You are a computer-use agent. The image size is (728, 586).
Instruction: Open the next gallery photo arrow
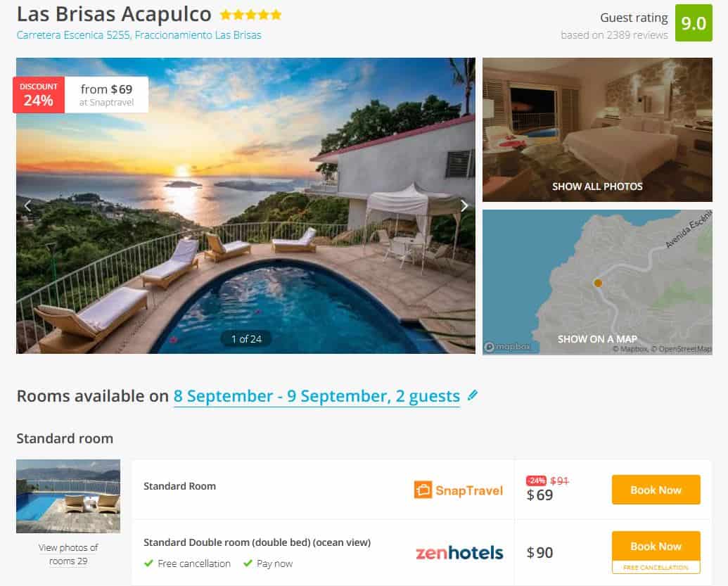pos(464,205)
